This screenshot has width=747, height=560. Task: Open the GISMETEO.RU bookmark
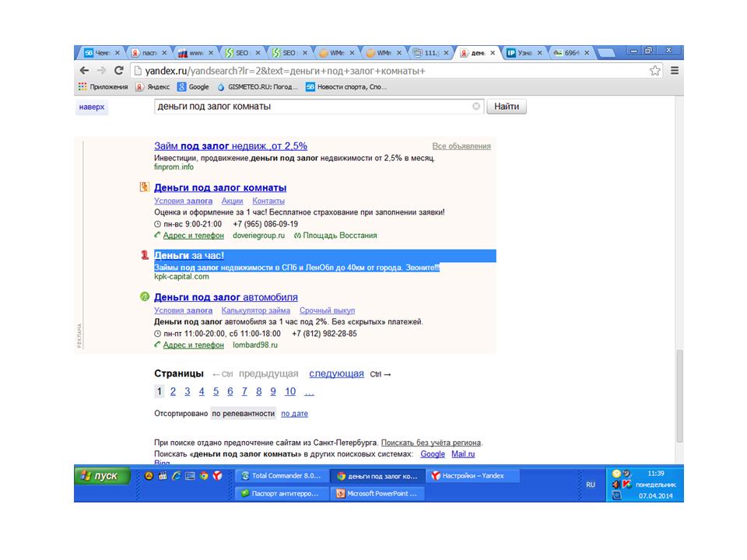258,86
